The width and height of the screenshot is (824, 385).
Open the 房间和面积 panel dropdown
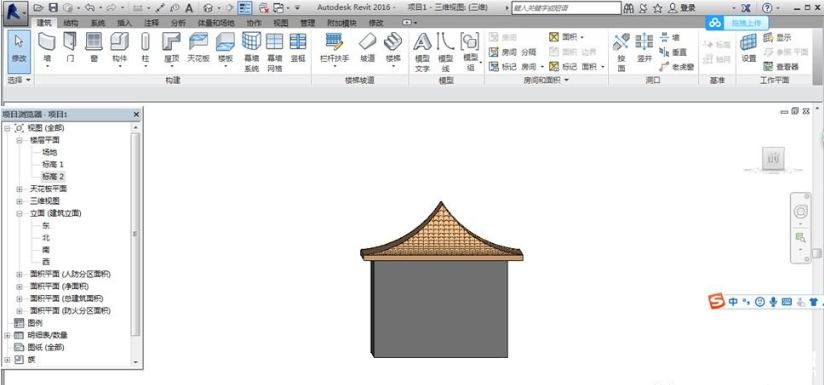coord(546,80)
